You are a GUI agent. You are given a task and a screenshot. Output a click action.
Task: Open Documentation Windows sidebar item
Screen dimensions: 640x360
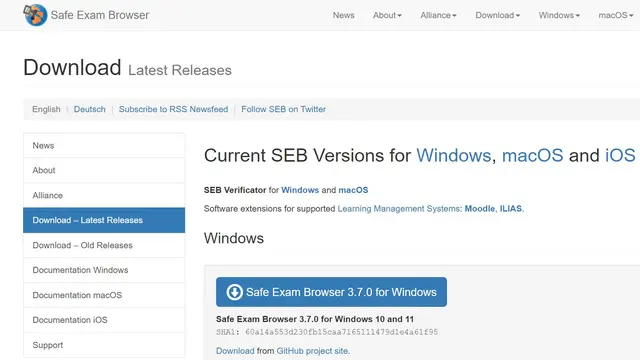104,270
